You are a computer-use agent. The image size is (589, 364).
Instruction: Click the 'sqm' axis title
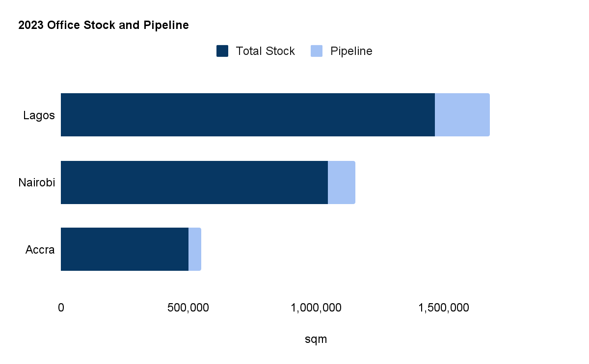316,339
